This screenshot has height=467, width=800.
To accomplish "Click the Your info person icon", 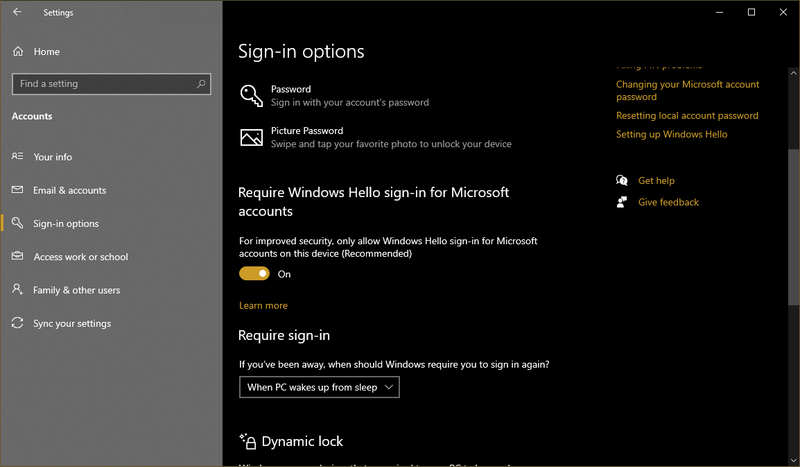I will point(17,156).
